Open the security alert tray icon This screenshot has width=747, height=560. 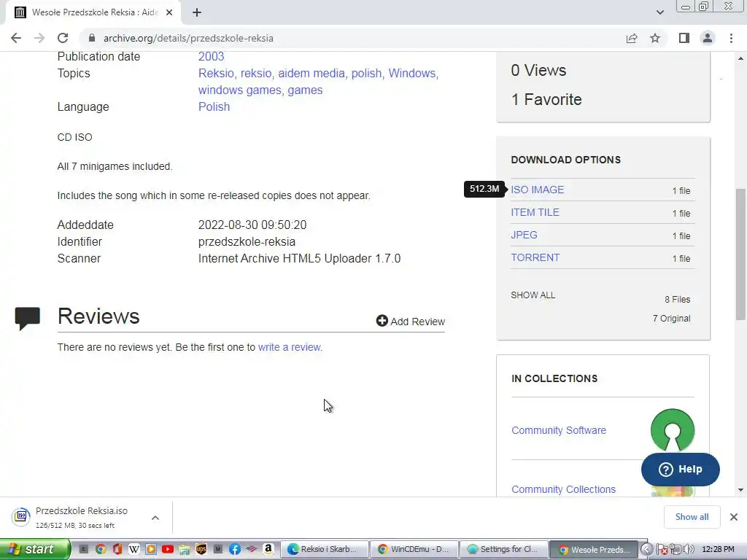[x=662, y=550]
